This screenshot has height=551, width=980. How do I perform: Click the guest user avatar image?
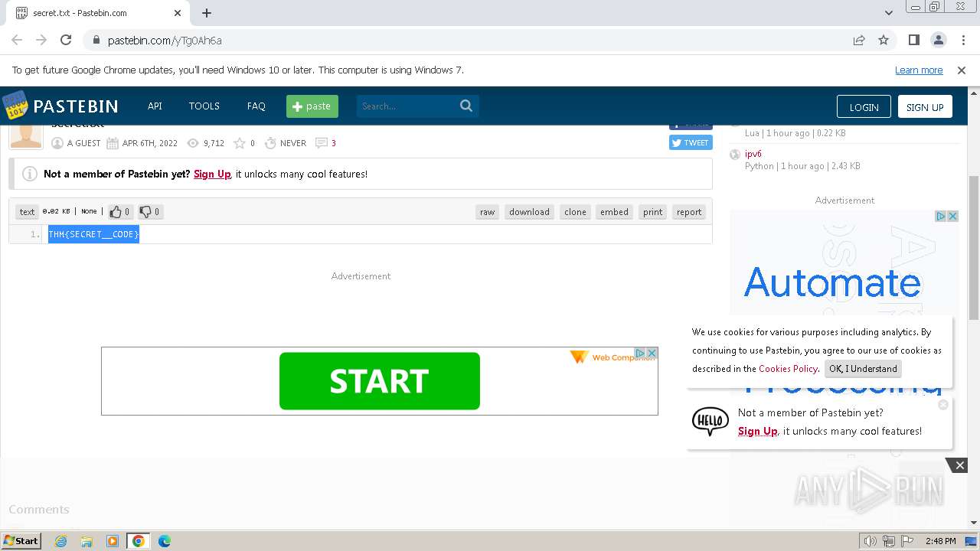point(26,136)
